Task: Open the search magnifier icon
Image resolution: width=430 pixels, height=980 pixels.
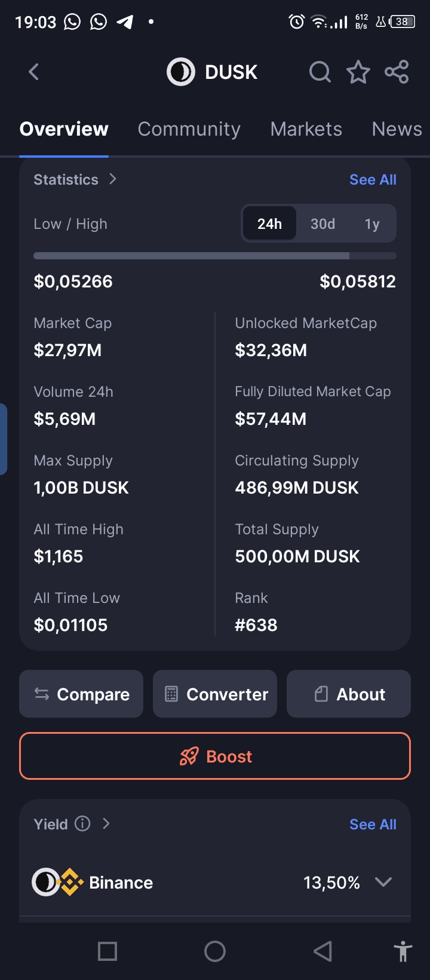Action: tap(320, 72)
